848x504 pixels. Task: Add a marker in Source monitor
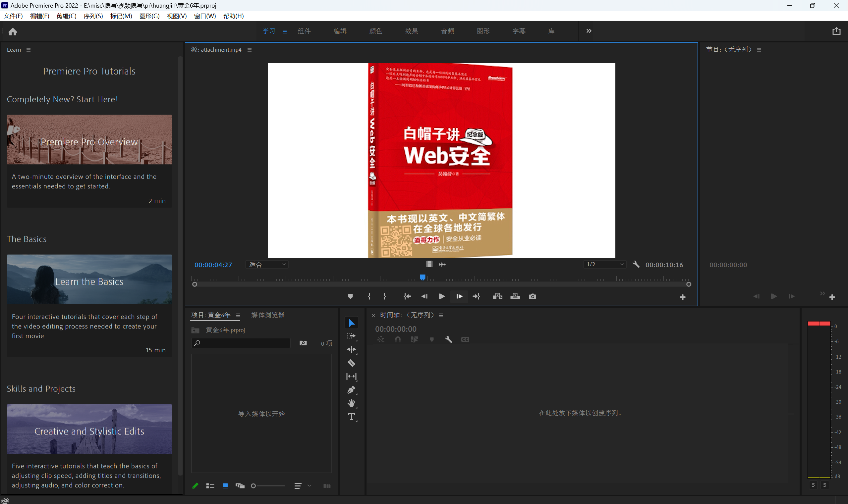(350, 296)
